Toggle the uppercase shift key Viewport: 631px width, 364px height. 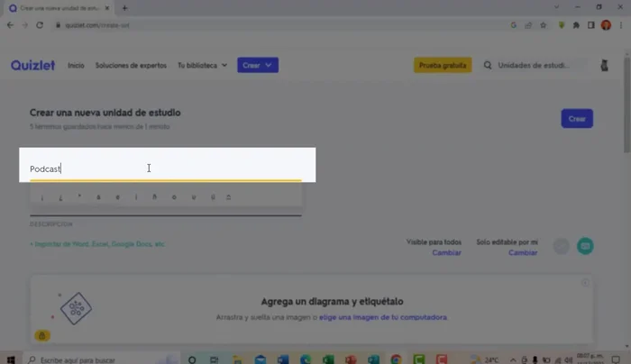pyautogui.click(x=229, y=197)
